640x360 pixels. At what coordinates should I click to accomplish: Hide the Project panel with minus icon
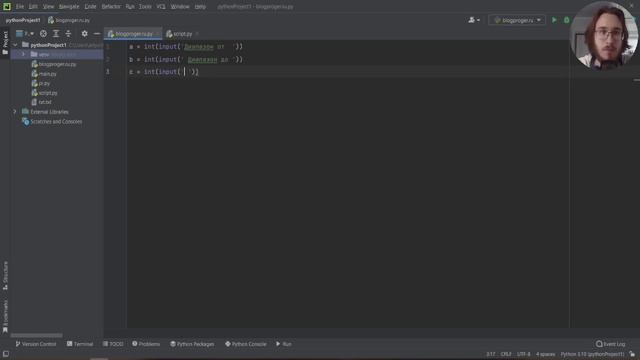pos(97,33)
